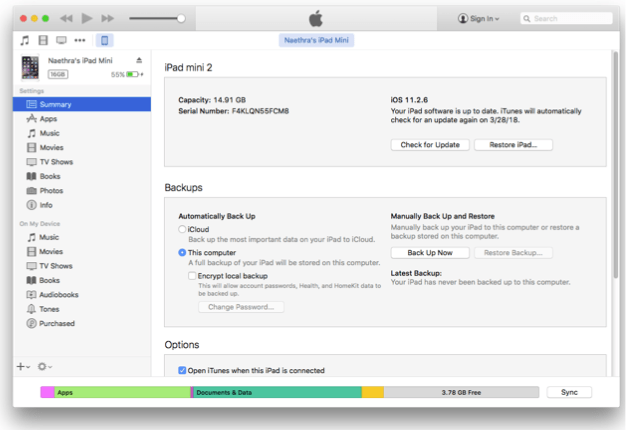Select This computer backup option
The image size is (631, 430).
182,253
